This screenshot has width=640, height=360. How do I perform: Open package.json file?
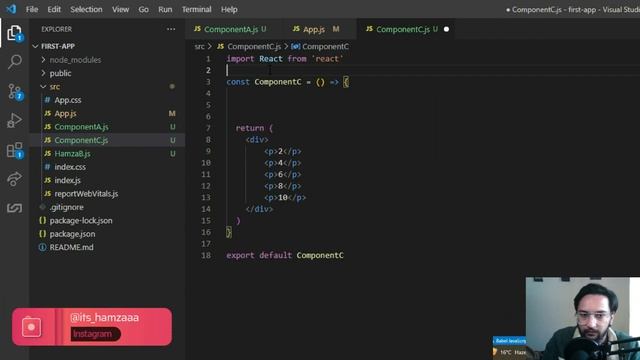point(72,234)
